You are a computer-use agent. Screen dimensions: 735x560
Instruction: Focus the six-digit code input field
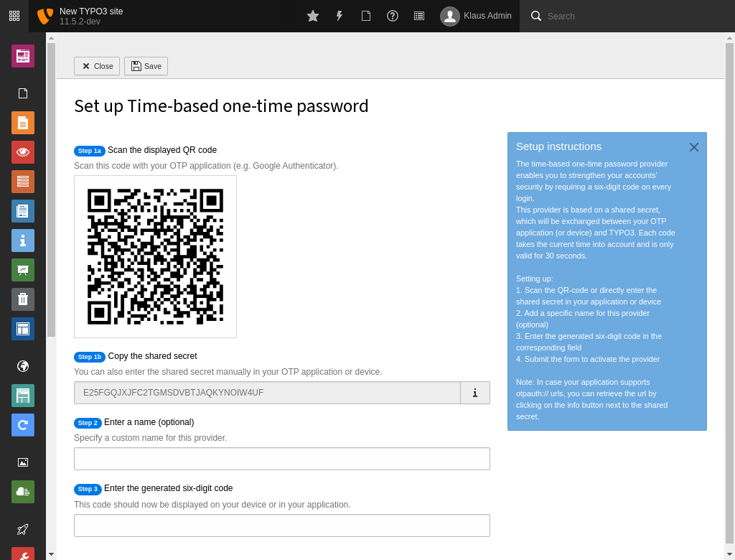tap(281, 526)
